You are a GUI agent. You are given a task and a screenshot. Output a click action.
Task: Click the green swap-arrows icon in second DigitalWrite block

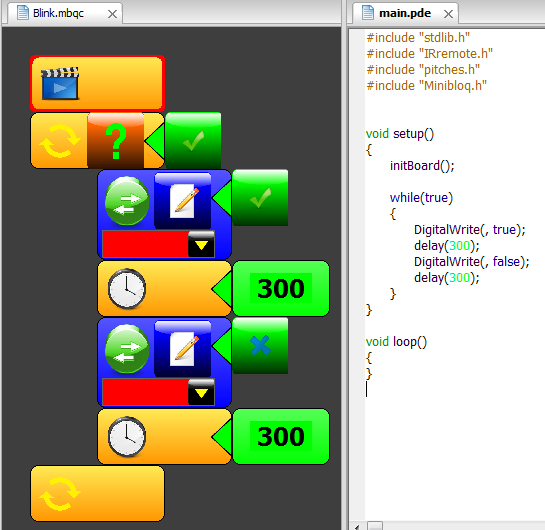point(127,349)
